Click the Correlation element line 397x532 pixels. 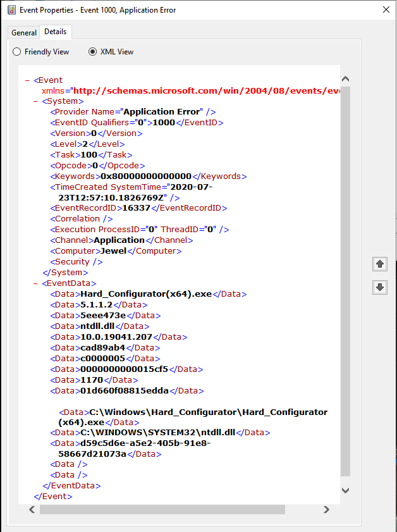pos(82,219)
